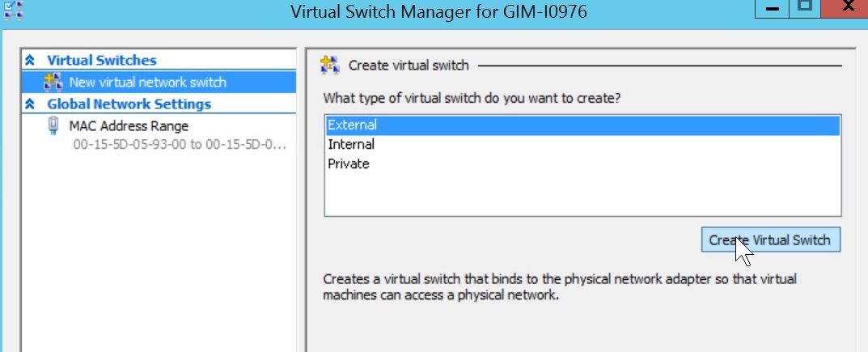Collapse the Virtual Switches section chevron
868x352 pixels.
(x=31, y=61)
